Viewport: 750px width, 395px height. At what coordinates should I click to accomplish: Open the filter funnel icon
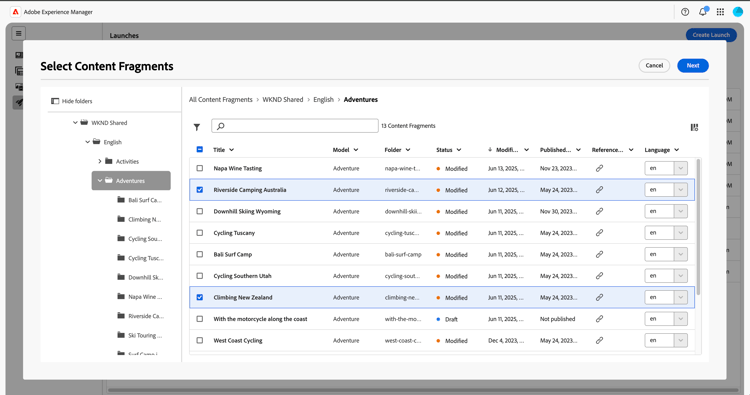click(x=197, y=127)
